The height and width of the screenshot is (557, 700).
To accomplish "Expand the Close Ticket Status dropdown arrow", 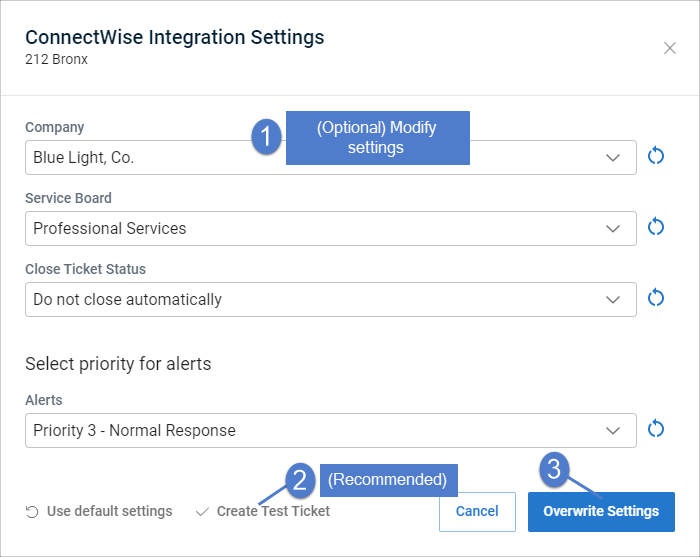I will click(x=613, y=299).
